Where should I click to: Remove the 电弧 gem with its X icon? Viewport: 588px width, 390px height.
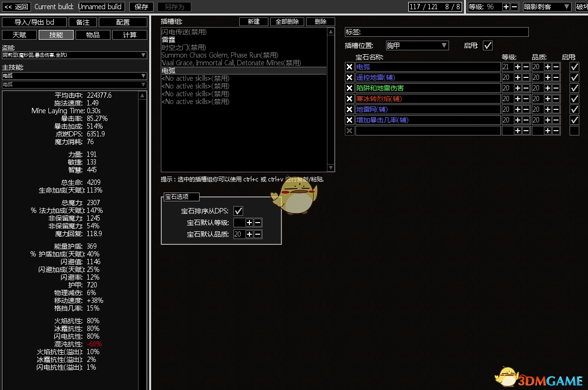pyautogui.click(x=349, y=67)
